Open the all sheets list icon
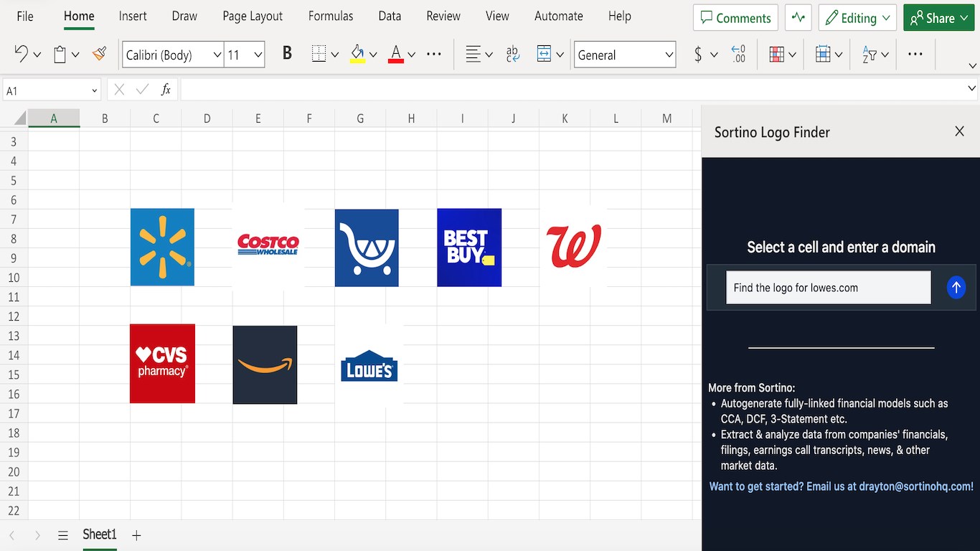This screenshot has width=980, height=551. (x=63, y=535)
